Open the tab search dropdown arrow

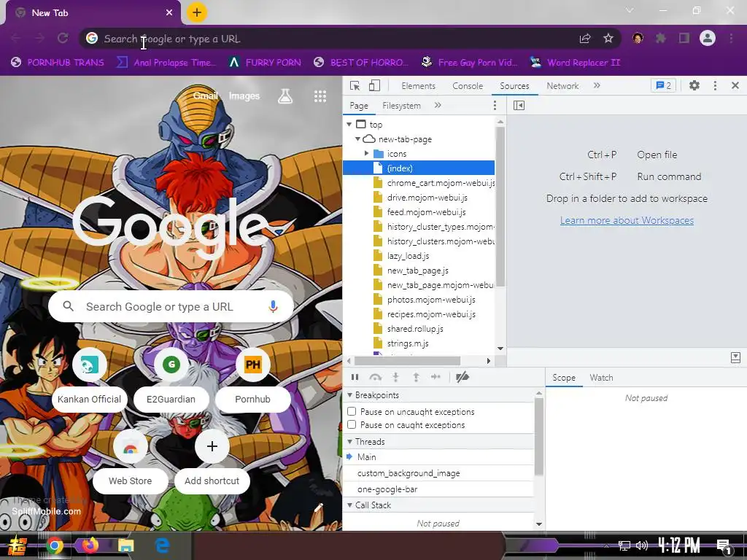click(630, 10)
